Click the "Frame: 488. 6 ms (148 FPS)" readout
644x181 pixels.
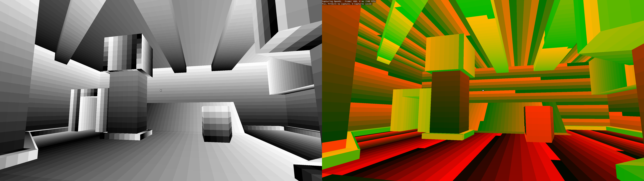(360, 1)
